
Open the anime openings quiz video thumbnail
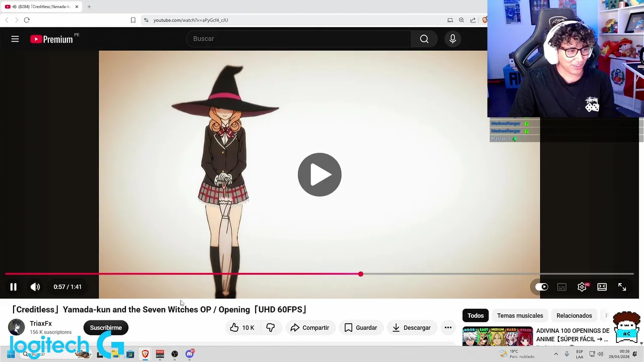click(498, 336)
